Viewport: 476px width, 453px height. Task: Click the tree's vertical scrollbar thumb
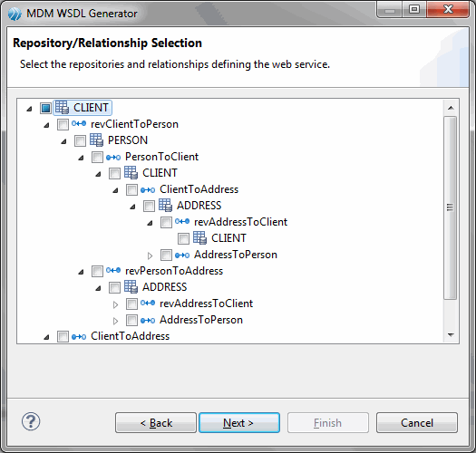(451, 207)
